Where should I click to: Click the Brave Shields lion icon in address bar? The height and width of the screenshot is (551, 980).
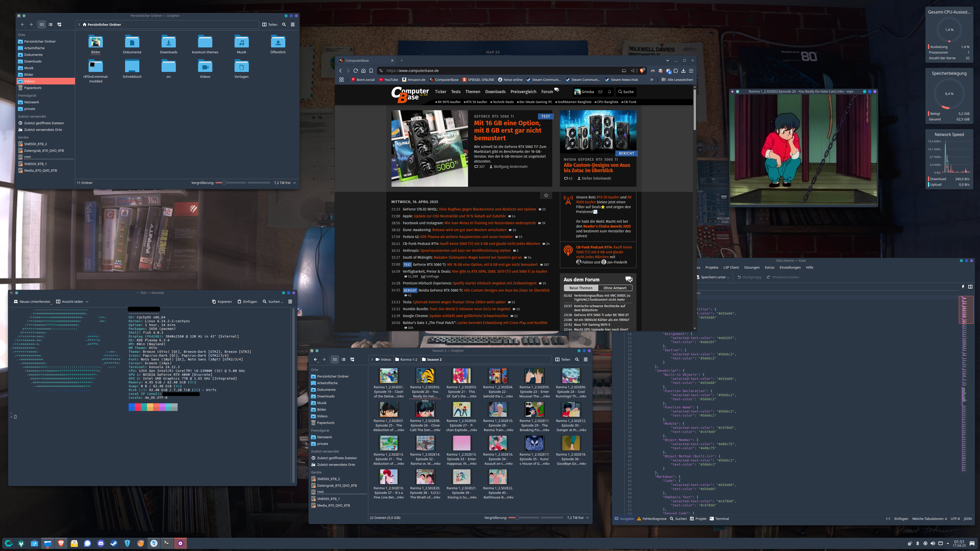(x=642, y=71)
